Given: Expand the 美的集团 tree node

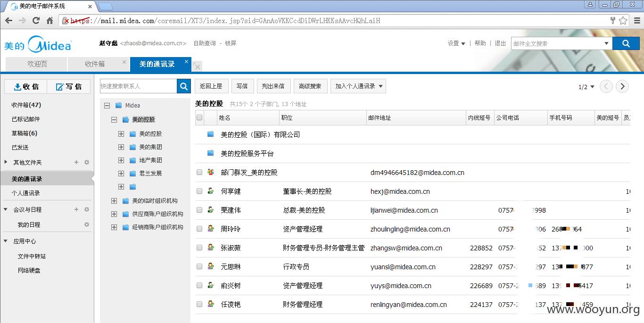Looking at the screenshot, I should [x=121, y=147].
